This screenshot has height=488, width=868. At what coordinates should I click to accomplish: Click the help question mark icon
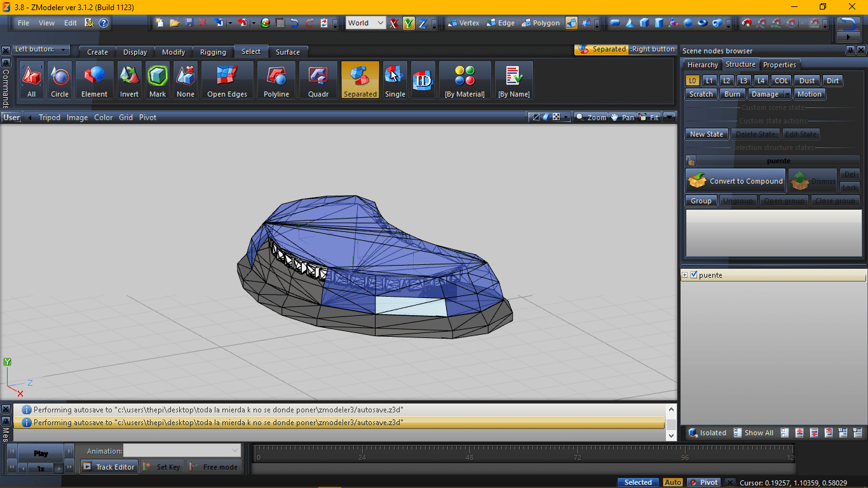pos(104,23)
